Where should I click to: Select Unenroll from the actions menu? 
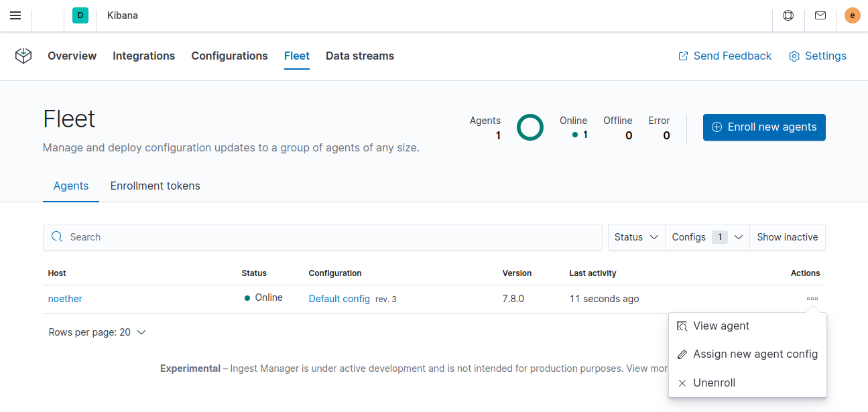tap(715, 383)
